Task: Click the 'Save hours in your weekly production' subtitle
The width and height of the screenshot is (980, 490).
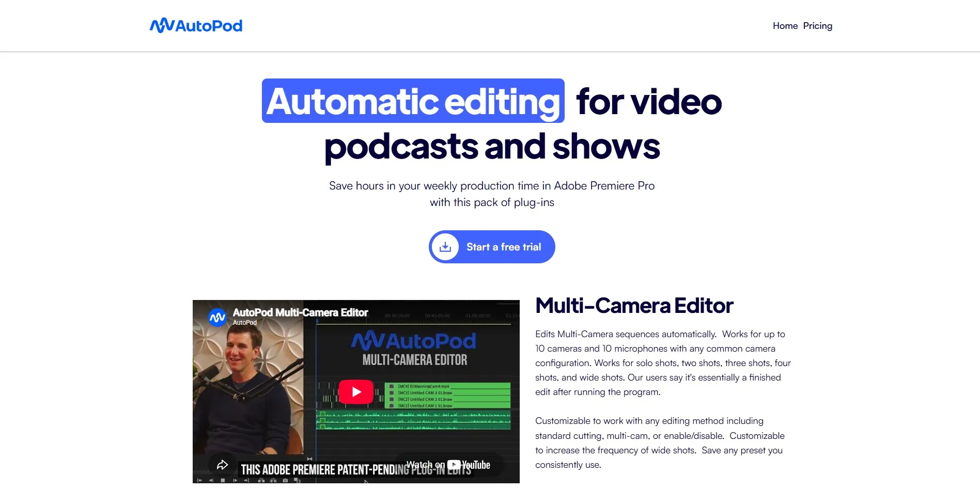Action: 492,194
